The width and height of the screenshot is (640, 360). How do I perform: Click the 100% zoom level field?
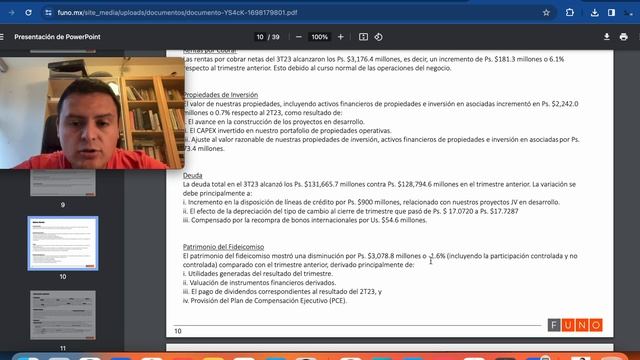[320, 37]
